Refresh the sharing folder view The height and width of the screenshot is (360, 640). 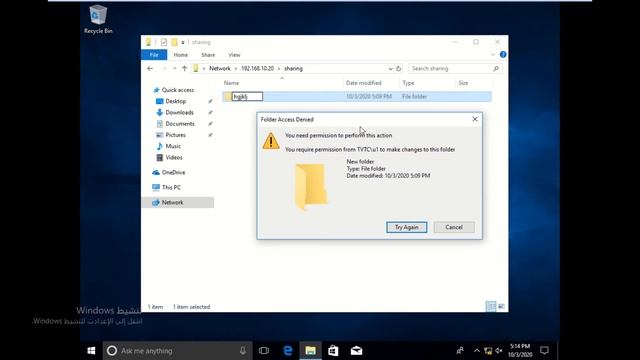pos(399,69)
